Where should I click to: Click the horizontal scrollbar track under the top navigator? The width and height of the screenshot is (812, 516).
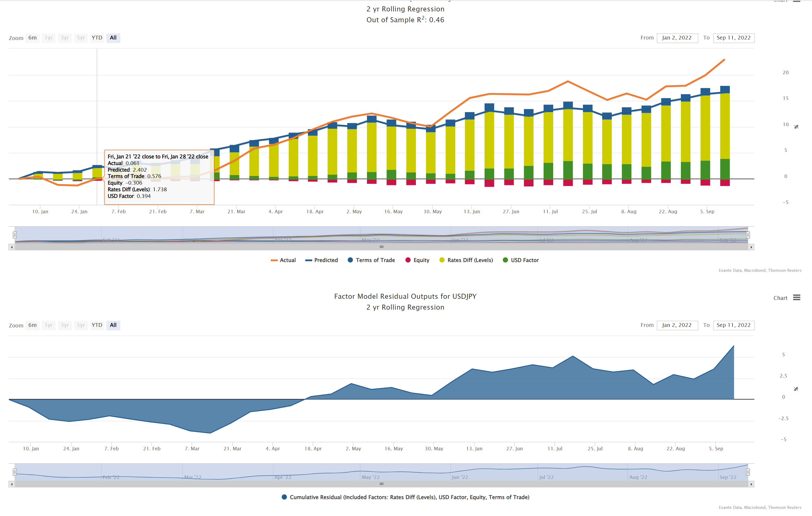(381, 247)
